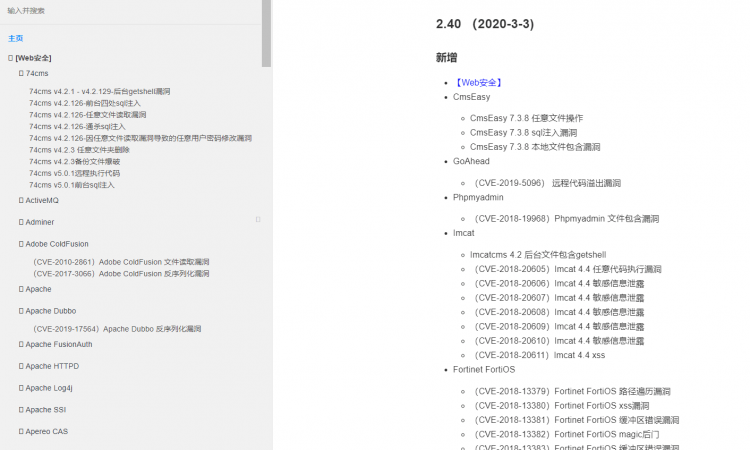Select CmsEasy 7.3.8 本地文件包含漏洞 entry
Screen dimensions: 750x450
[x=535, y=147]
